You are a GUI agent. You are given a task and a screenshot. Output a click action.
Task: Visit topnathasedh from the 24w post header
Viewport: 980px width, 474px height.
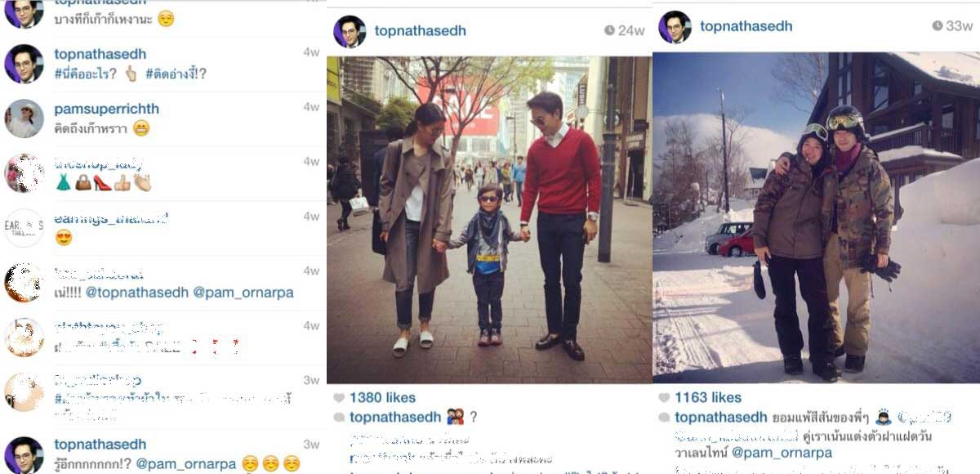click(x=420, y=31)
